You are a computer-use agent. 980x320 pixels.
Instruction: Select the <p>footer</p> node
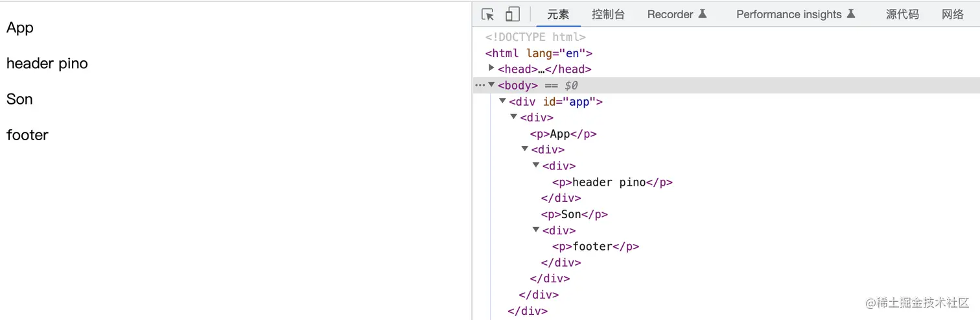coord(596,247)
